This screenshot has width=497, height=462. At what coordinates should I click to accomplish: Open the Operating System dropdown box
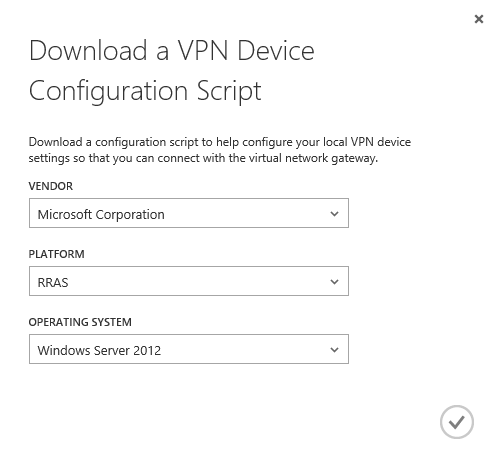click(x=189, y=349)
